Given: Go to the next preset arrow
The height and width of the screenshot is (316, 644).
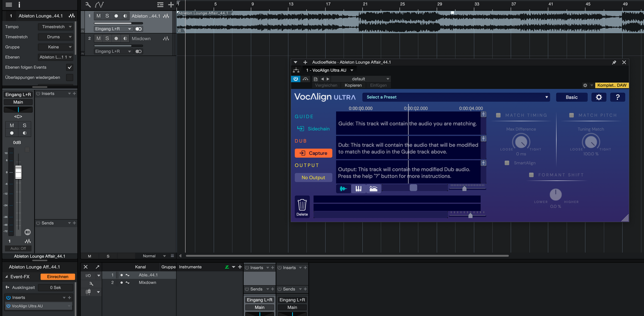Looking at the screenshot, I should click(x=328, y=79).
